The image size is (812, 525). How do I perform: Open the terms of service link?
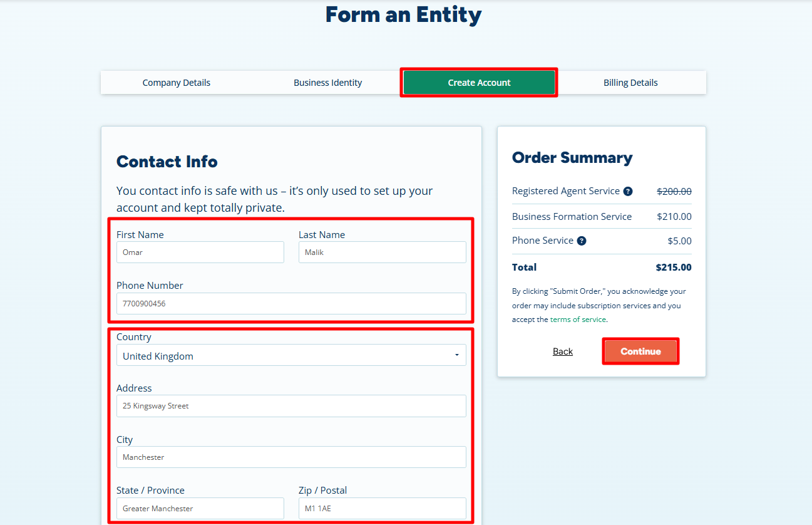[578, 319]
